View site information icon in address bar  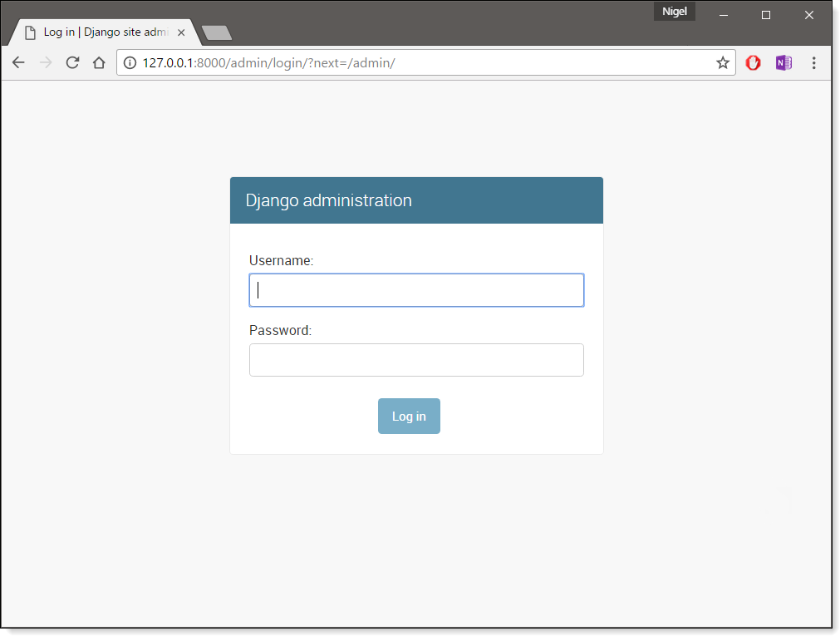(130, 62)
